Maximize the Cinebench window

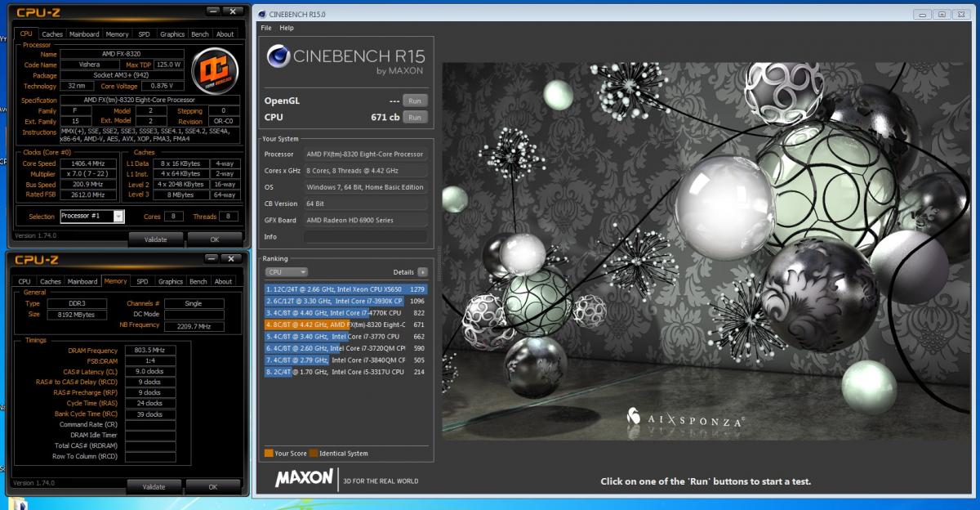[942, 15]
